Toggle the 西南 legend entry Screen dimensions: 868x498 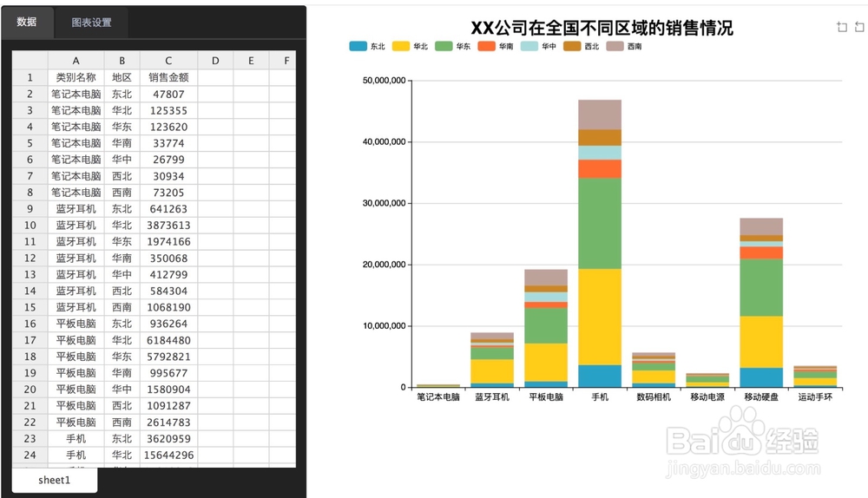pos(624,47)
